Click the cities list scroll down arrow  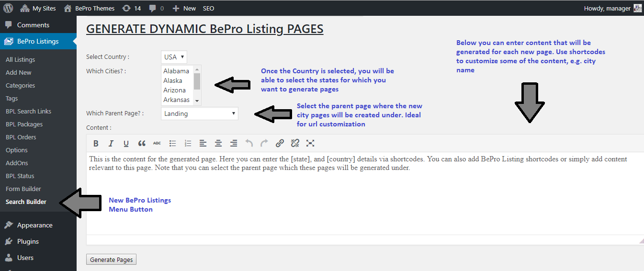coord(197,102)
